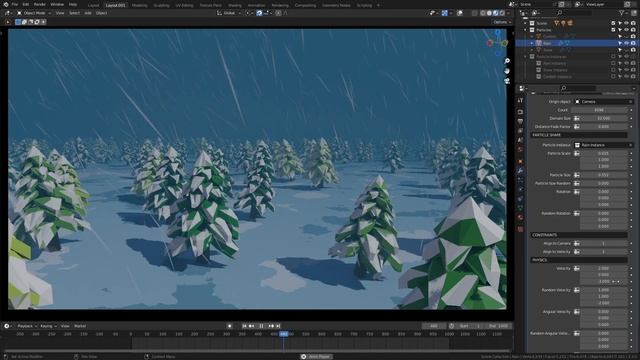Open Origin object Camera dropdown

(x=603, y=102)
